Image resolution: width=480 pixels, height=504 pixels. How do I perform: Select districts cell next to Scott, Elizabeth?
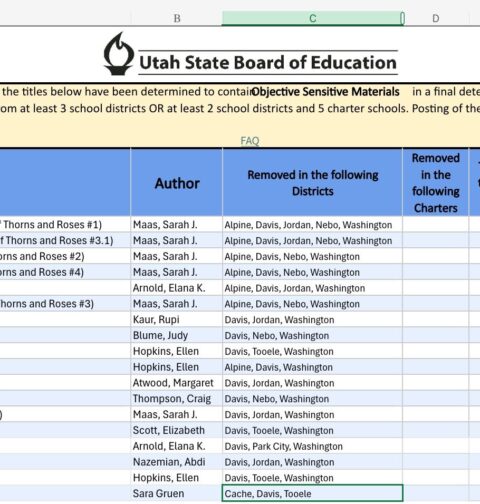tap(312, 430)
